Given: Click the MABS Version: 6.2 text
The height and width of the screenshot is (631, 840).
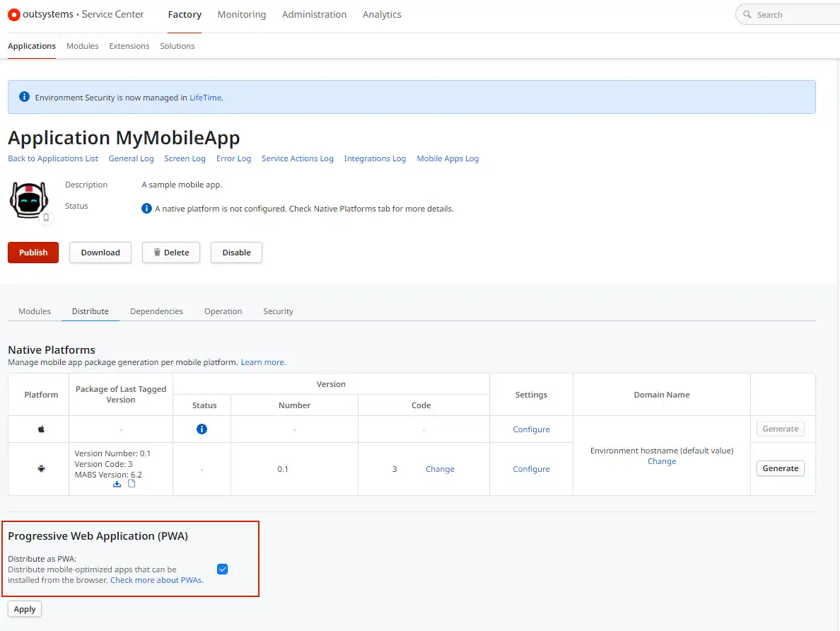Looking at the screenshot, I should (108, 475).
